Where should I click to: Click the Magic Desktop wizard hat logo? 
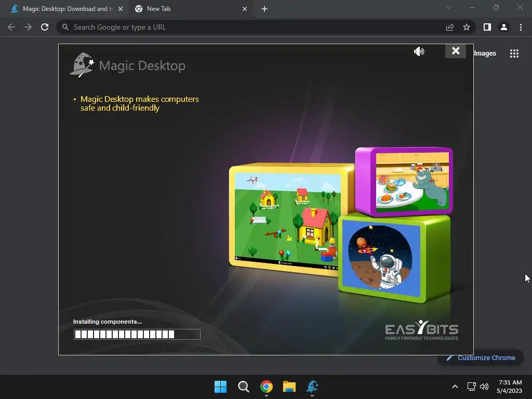pos(82,65)
